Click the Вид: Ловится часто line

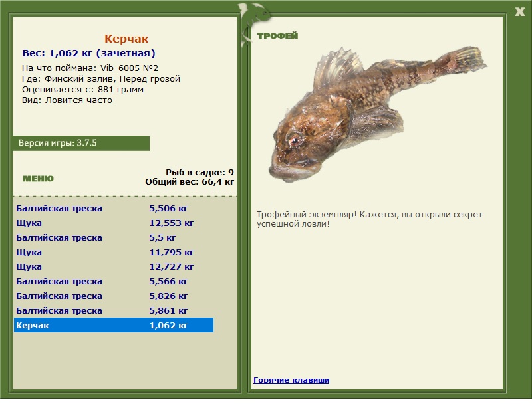(x=67, y=100)
